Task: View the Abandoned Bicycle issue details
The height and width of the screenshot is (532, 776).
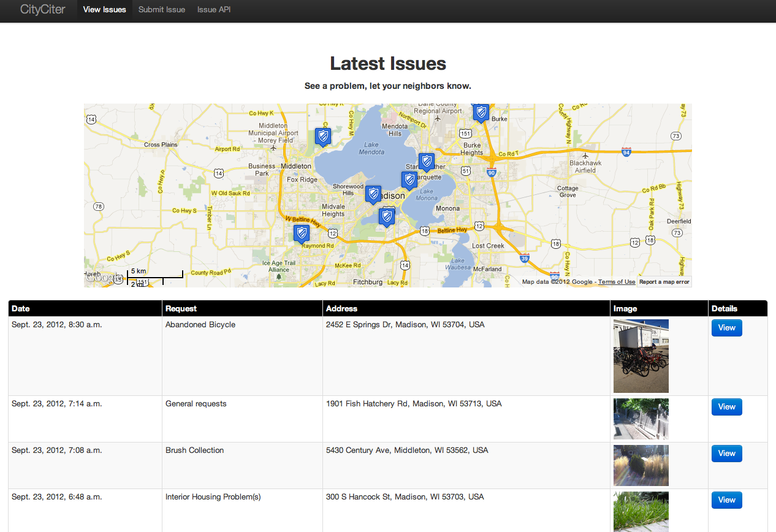Action: tap(726, 328)
